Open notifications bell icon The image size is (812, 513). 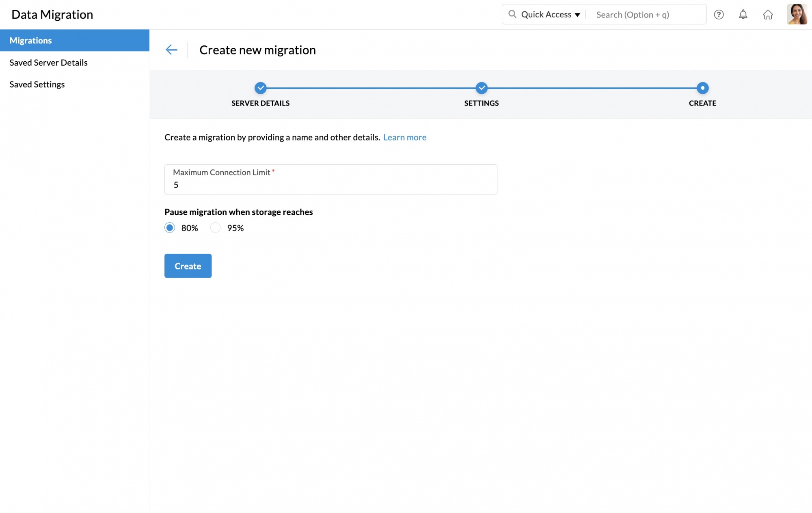pos(743,15)
